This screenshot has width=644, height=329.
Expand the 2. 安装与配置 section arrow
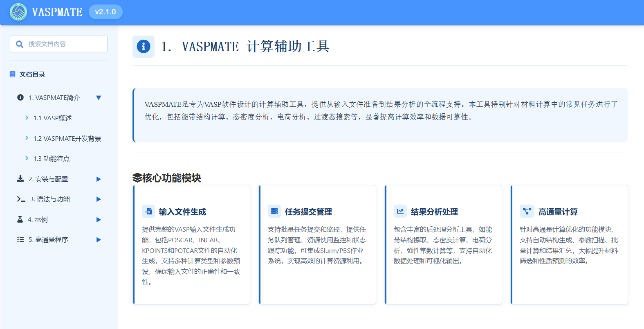point(99,179)
